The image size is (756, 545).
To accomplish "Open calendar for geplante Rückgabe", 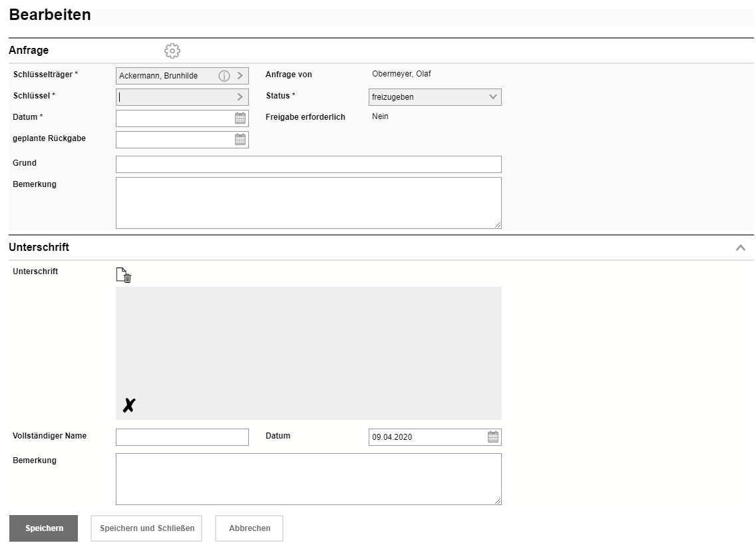I will coord(240,140).
